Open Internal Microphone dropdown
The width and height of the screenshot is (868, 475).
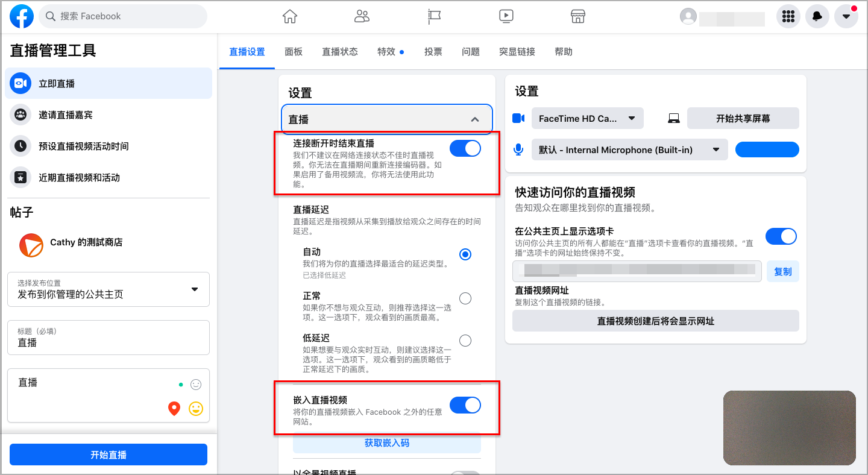[630, 149]
